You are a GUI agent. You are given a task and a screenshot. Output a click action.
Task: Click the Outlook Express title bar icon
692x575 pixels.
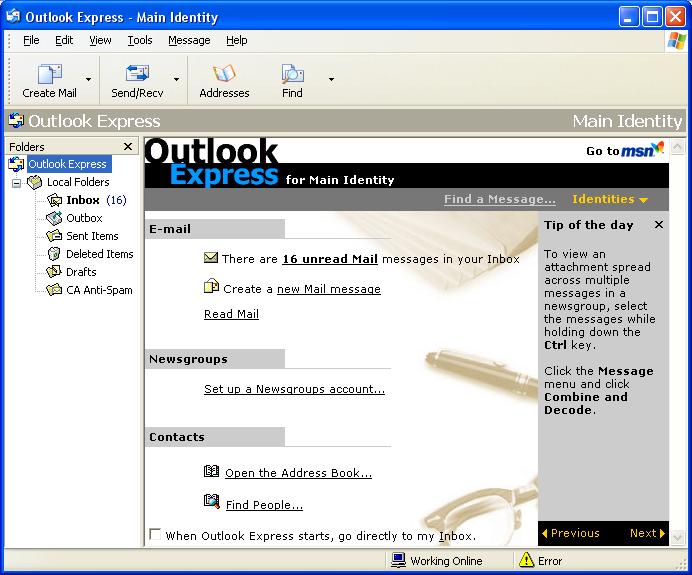coord(13,16)
